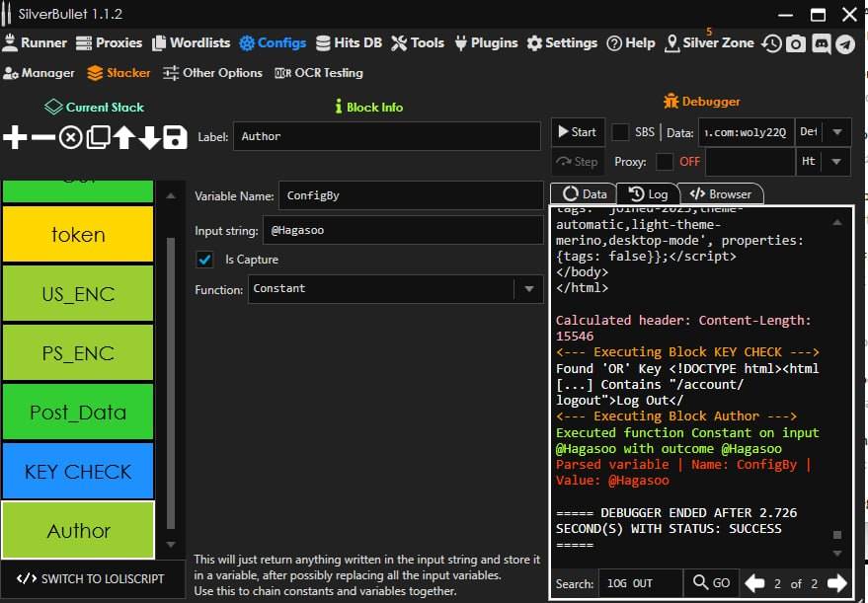868x603 pixels.
Task: Click the add block plus icon
Action: 15,137
